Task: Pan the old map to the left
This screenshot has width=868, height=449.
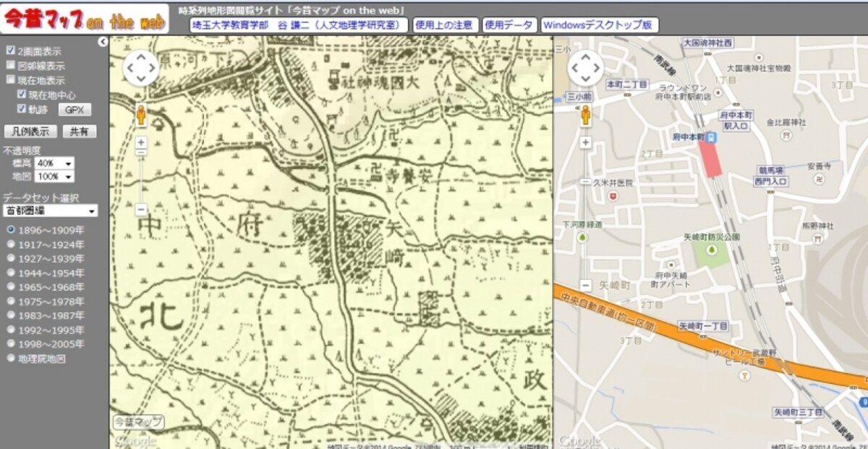Action: pyautogui.click(x=129, y=69)
